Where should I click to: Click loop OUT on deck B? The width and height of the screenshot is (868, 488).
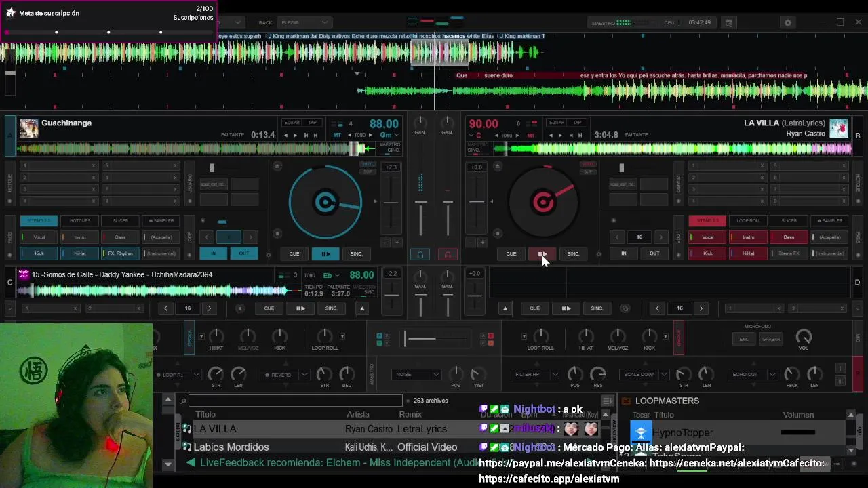click(x=654, y=253)
